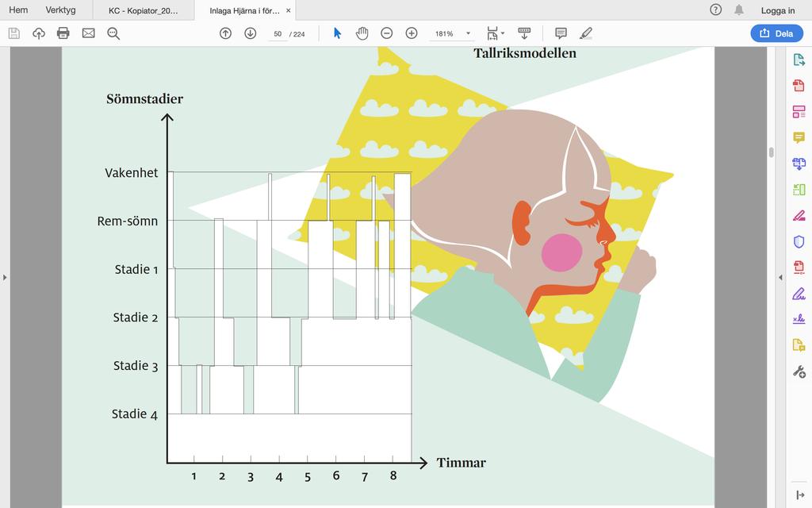Click the Stadie 3 label

pos(135,365)
